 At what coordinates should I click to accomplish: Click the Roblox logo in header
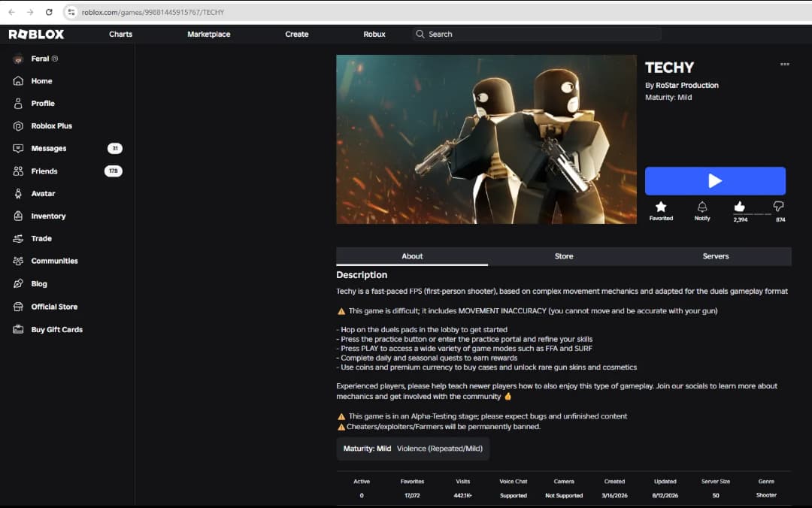pos(36,34)
